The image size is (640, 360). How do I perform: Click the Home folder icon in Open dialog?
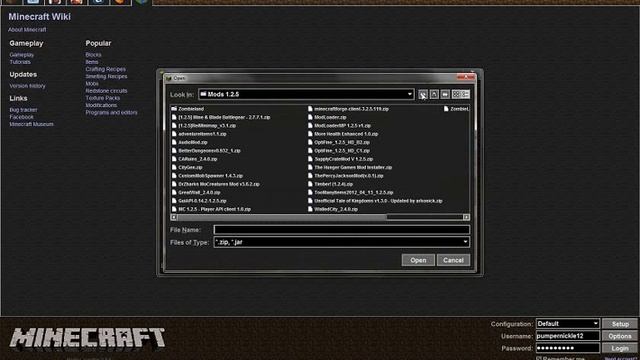434,94
